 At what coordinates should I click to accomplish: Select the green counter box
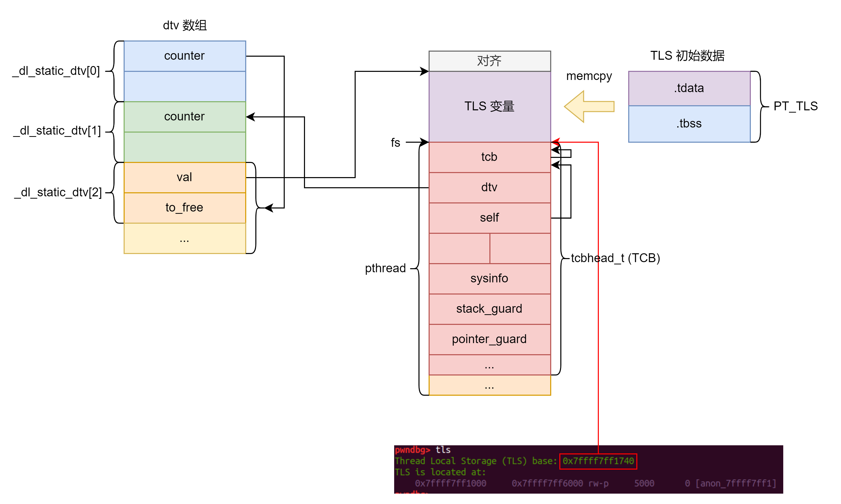pyautogui.click(x=185, y=117)
